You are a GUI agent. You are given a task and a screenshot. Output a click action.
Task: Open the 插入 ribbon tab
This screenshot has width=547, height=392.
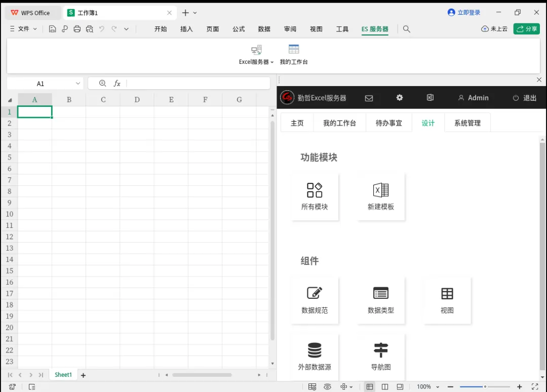coord(186,29)
